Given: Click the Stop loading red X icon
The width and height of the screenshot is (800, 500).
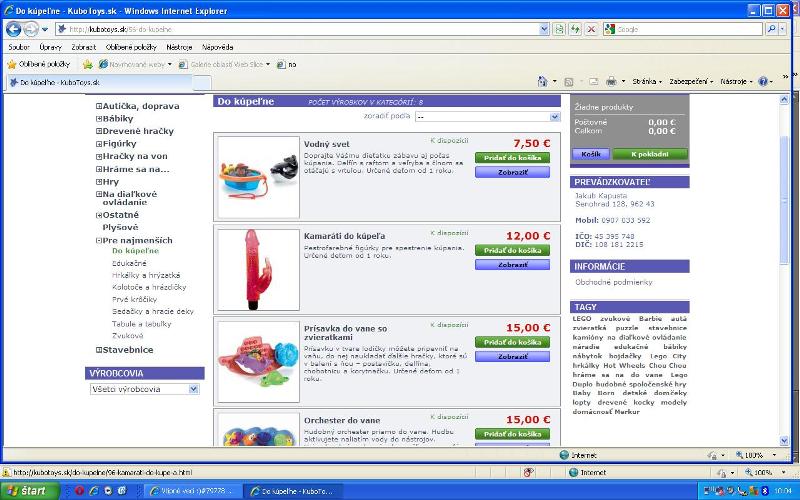Looking at the screenshot, I should pyautogui.click(x=592, y=29).
